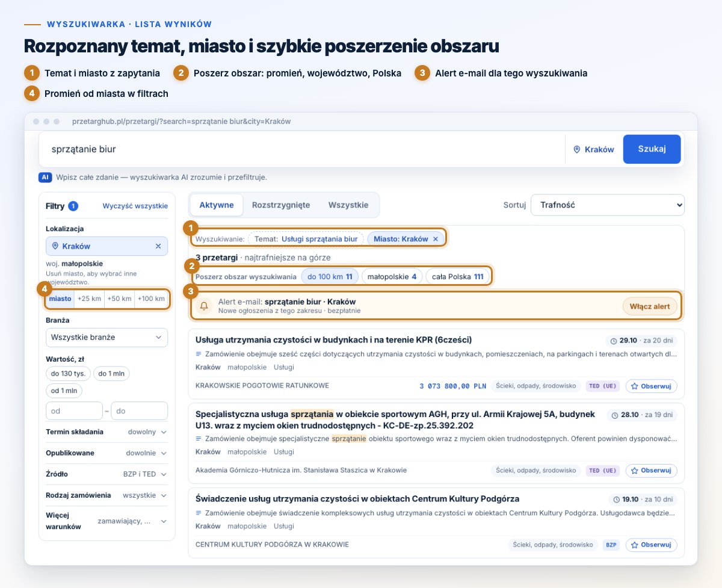Click pin icon inside Lokalizacja Kraków field
The image size is (722, 588).
(x=55, y=246)
